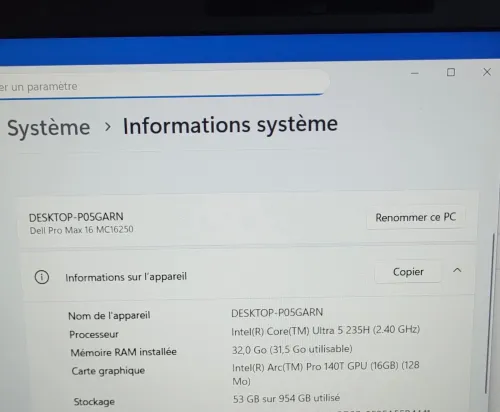This screenshot has height=412, width=500.
Task: Select the Nom de l'appareil label
Action: (109, 315)
